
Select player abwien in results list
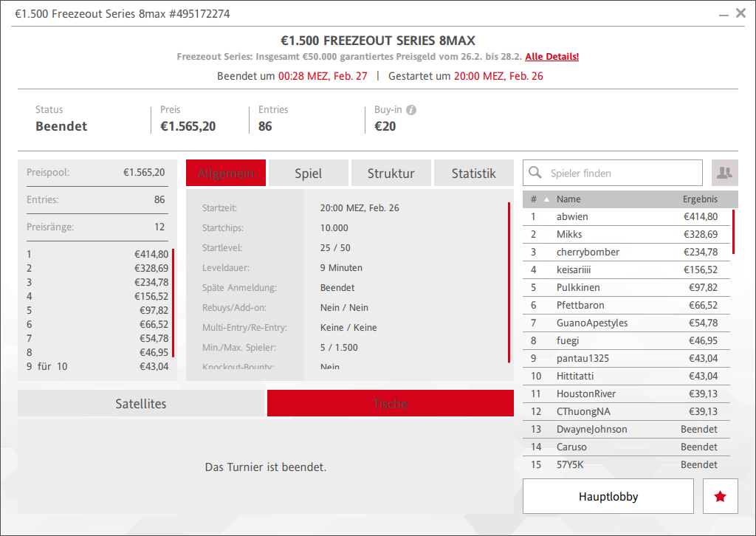pyautogui.click(x=626, y=216)
